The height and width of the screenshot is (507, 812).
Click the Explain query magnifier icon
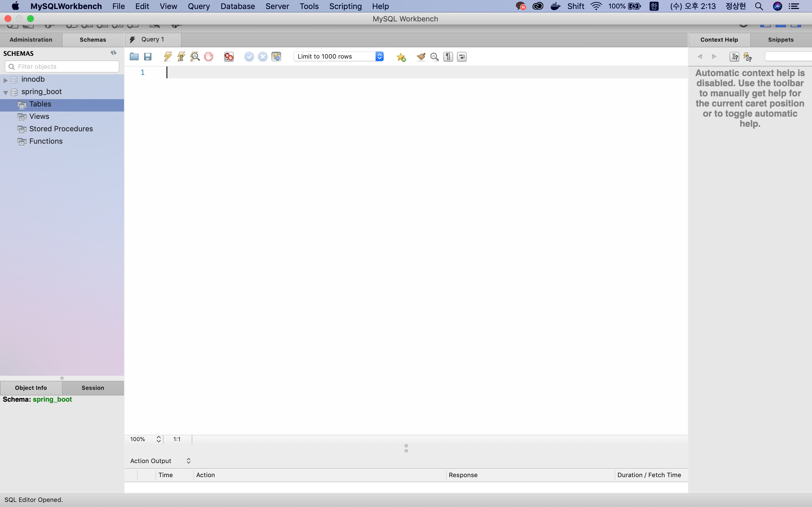(195, 57)
